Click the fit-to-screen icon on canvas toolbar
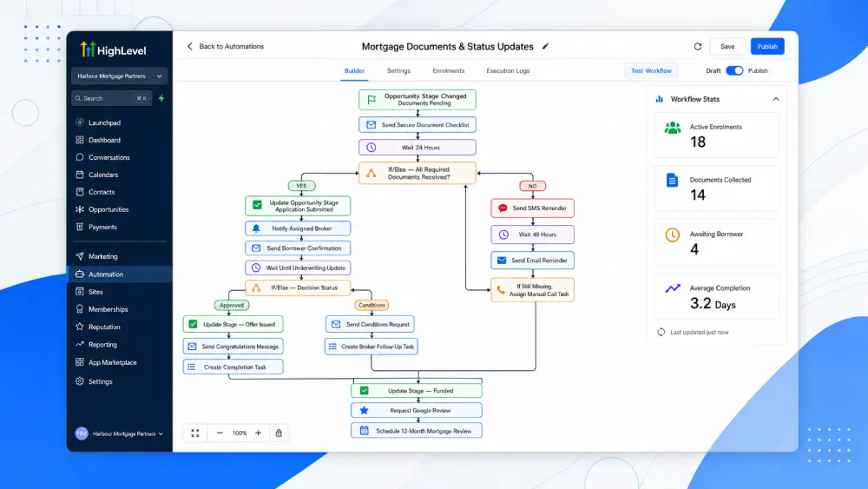This screenshot has height=489, width=868. 194,433
